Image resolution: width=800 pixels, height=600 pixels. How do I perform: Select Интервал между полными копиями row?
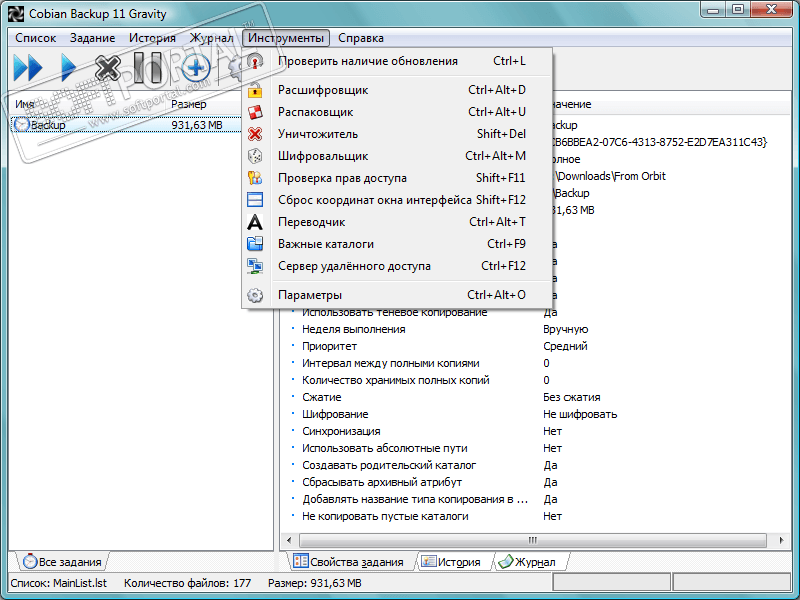(x=533, y=363)
